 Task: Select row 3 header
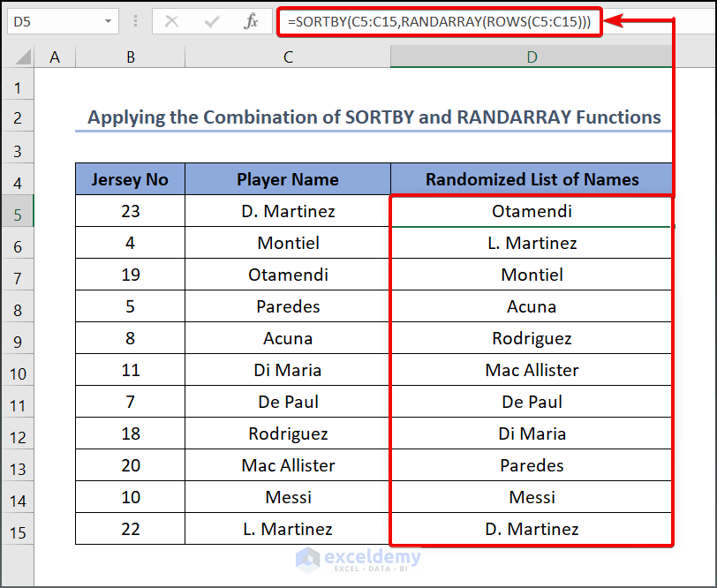pos(18,147)
